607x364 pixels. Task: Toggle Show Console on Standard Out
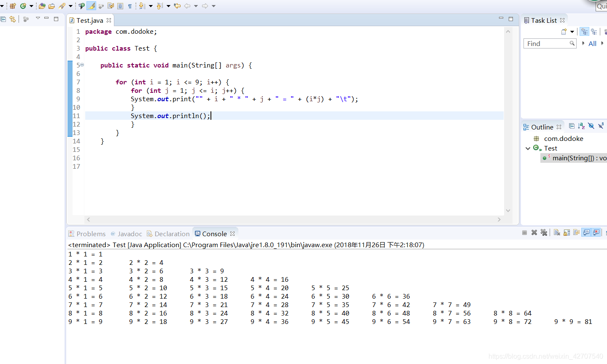point(586,232)
